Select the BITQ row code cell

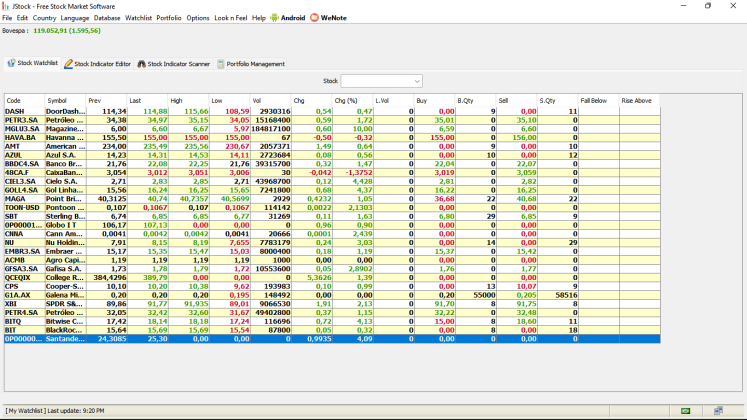point(25,321)
